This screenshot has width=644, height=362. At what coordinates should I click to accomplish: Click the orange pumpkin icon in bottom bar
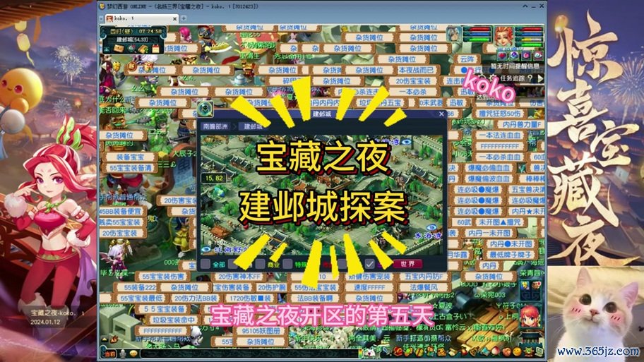tap(506, 351)
